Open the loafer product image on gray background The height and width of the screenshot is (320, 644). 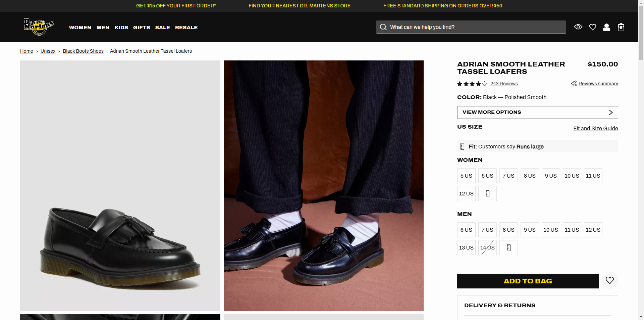[x=120, y=186]
